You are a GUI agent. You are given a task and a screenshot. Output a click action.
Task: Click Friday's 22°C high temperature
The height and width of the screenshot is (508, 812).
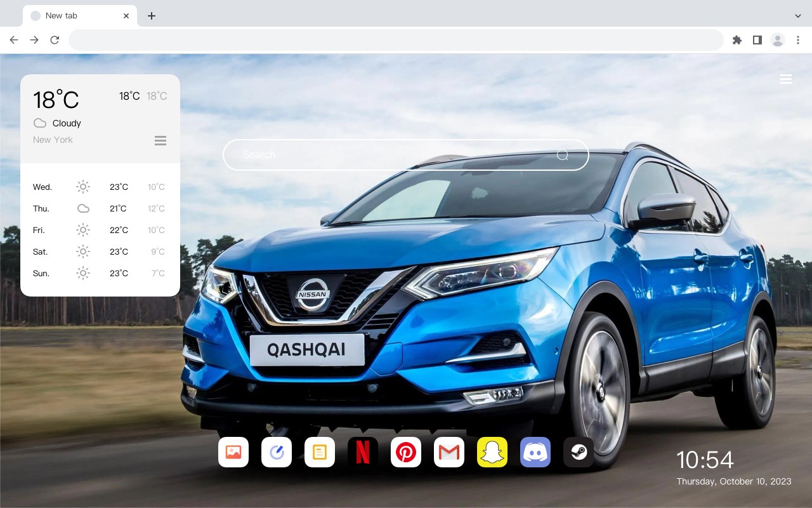(x=119, y=230)
